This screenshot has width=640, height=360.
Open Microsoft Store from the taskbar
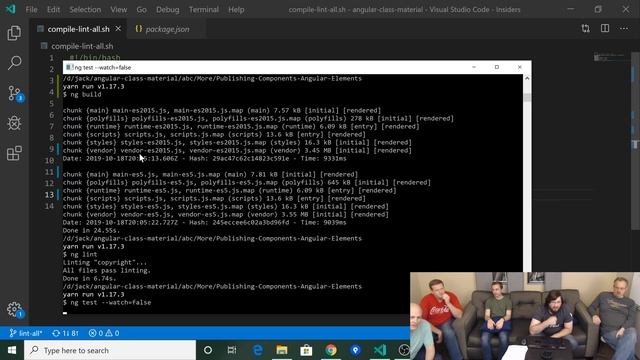click(306, 350)
